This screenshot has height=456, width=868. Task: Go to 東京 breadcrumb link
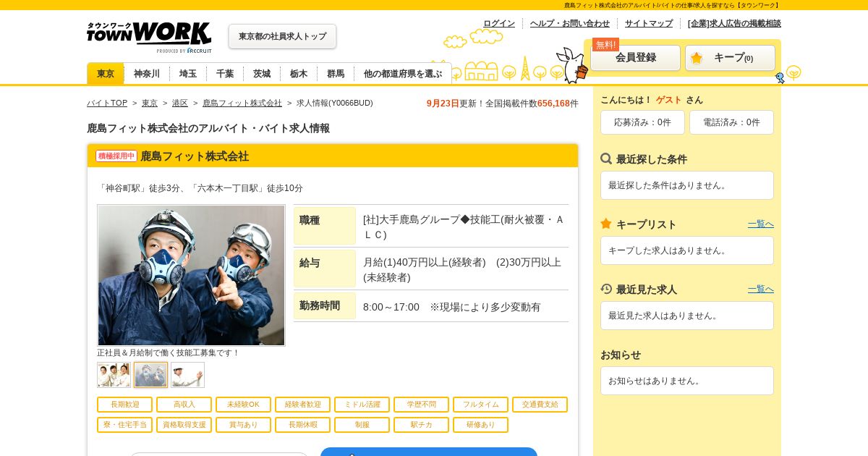[150, 103]
